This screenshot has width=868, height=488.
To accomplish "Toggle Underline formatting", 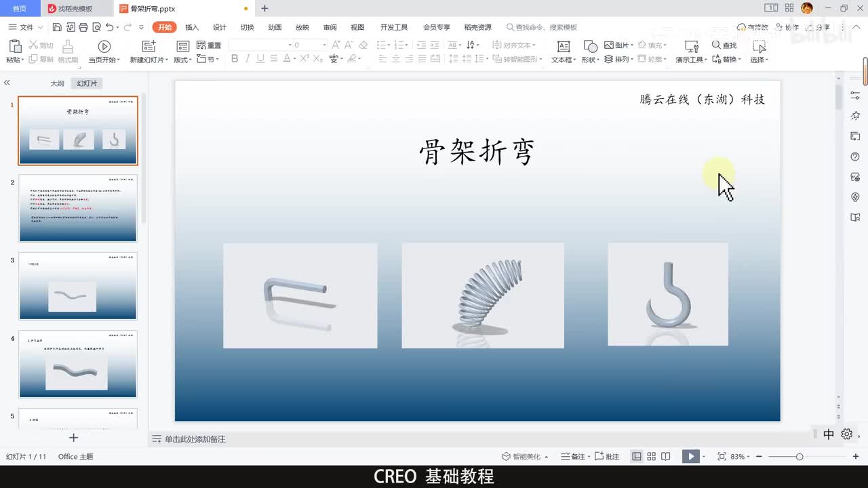I will click(x=261, y=59).
